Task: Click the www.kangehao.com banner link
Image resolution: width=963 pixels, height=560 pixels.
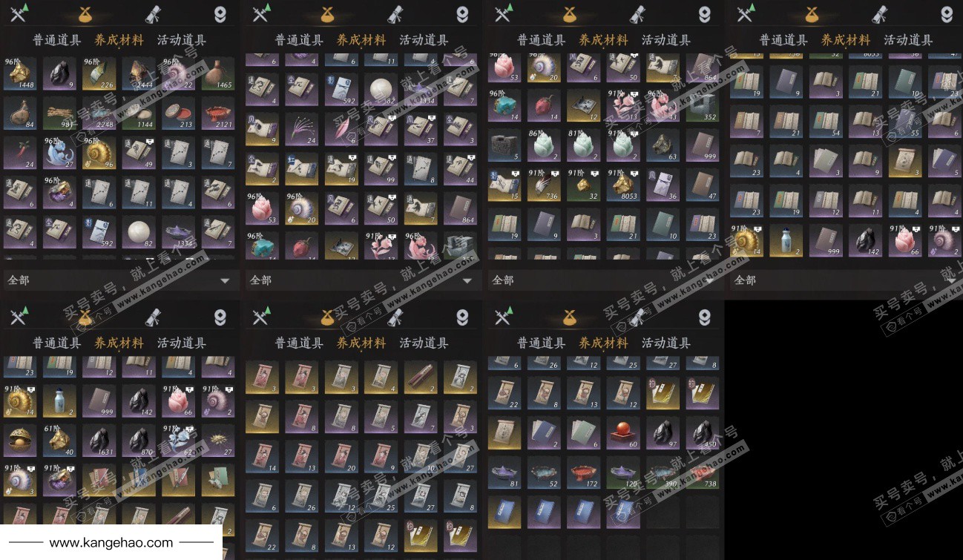Action: coord(111,543)
